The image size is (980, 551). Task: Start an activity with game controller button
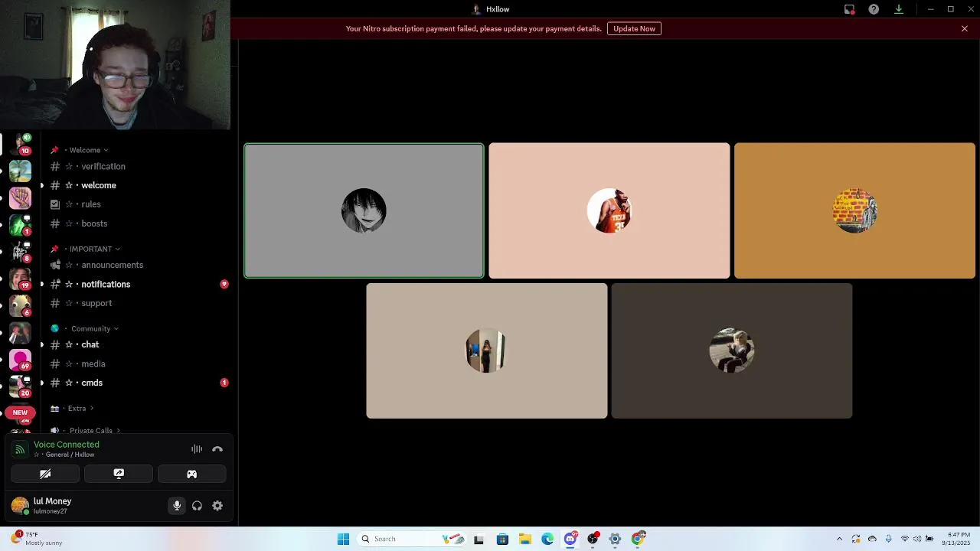(191, 474)
